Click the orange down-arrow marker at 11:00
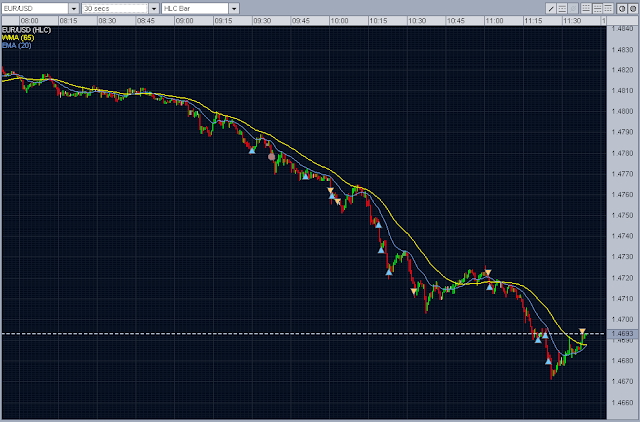 point(488,273)
